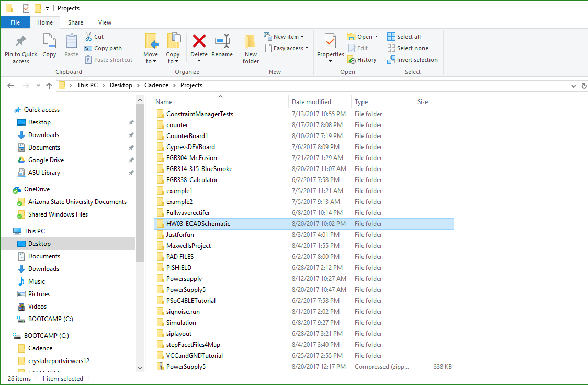This screenshot has height=385, width=588.
Task: Go back with the left arrow
Action: [x=10, y=86]
